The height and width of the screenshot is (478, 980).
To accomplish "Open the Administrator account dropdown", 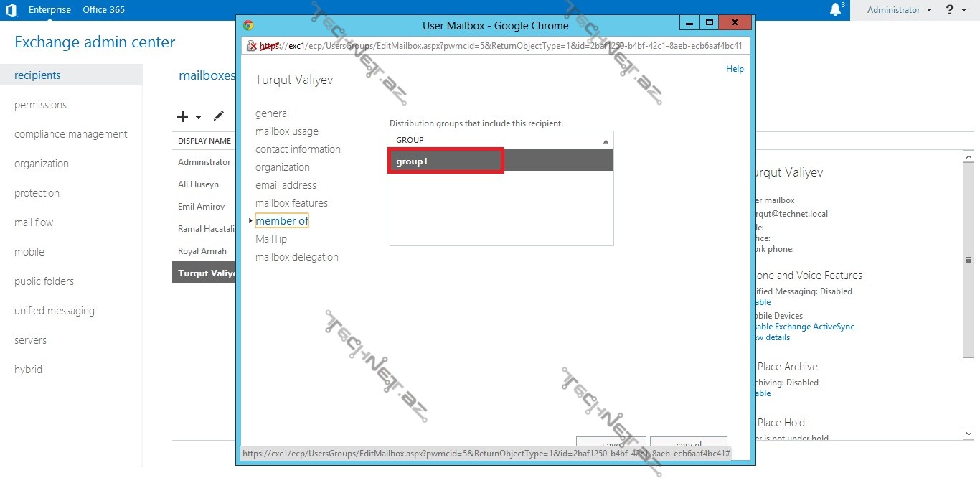I will click(899, 10).
